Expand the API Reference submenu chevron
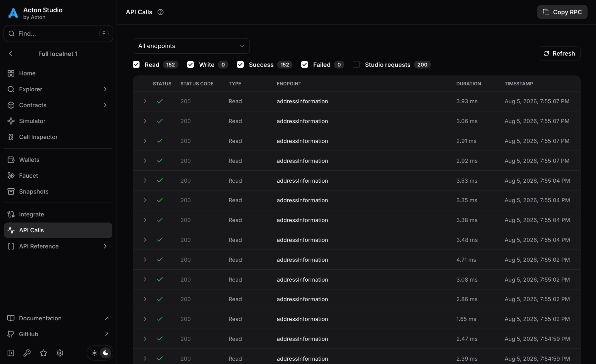The width and height of the screenshot is (596, 364). (105, 246)
